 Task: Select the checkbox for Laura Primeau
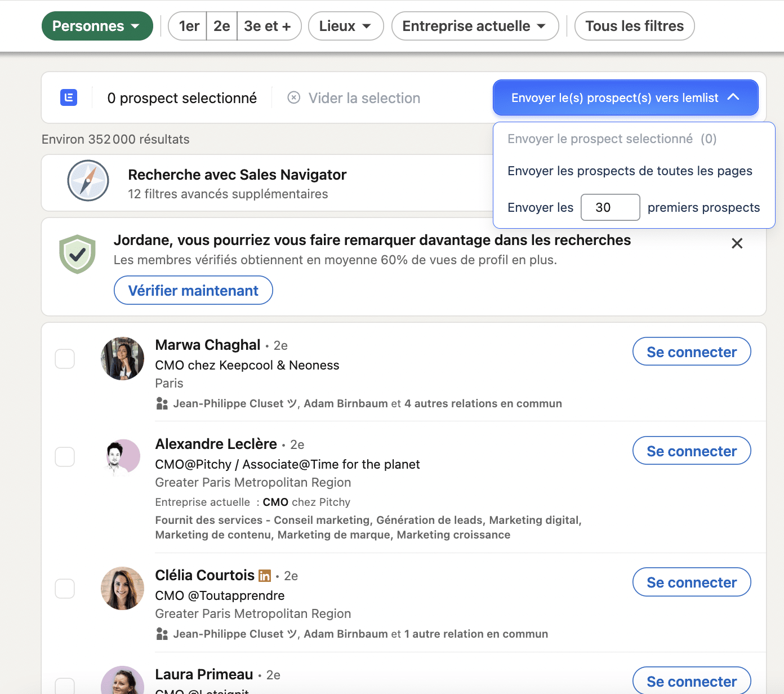65,686
